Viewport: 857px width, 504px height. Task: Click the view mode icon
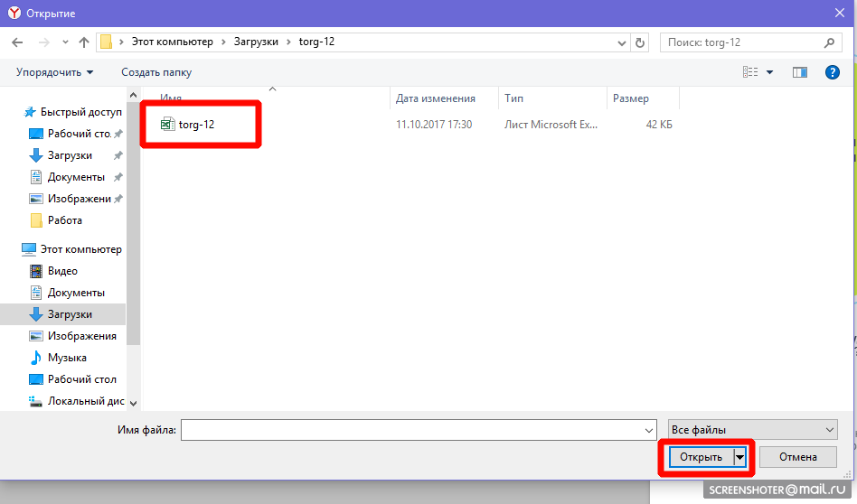click(x=749, y=72)
